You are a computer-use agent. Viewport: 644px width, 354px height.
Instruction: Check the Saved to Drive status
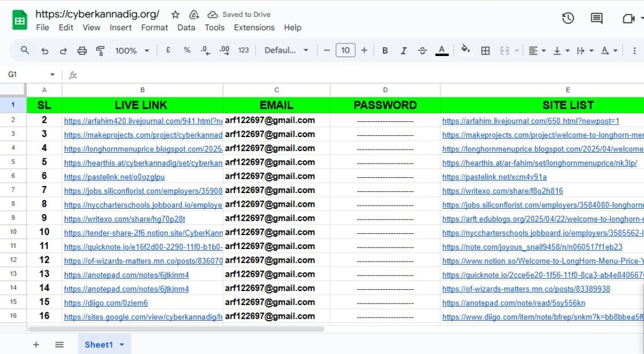click(x=239, y=14)
